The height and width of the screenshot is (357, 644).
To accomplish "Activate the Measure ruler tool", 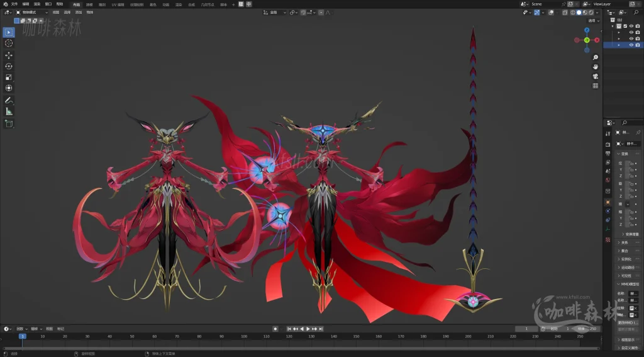I will 9,111.
